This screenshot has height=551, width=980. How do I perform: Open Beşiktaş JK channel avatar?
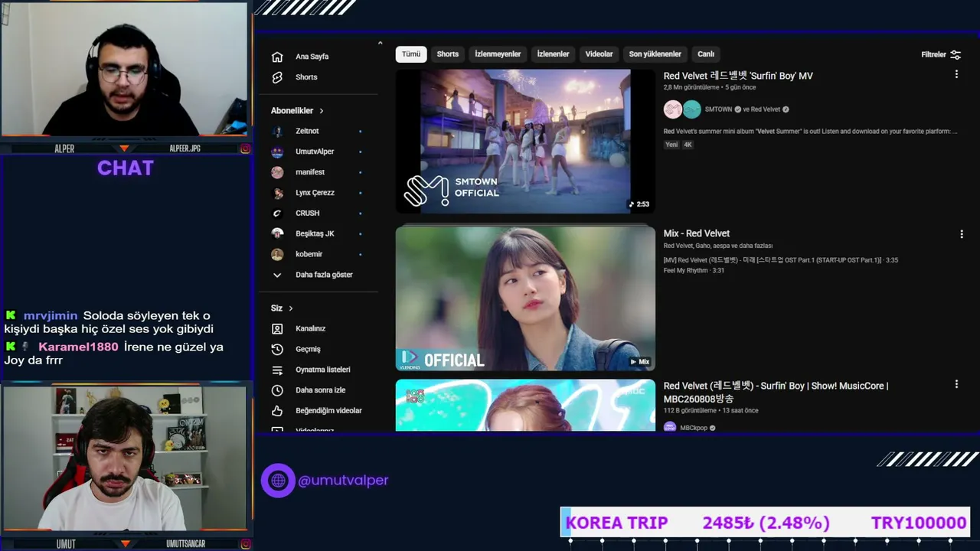coord(277,233)
